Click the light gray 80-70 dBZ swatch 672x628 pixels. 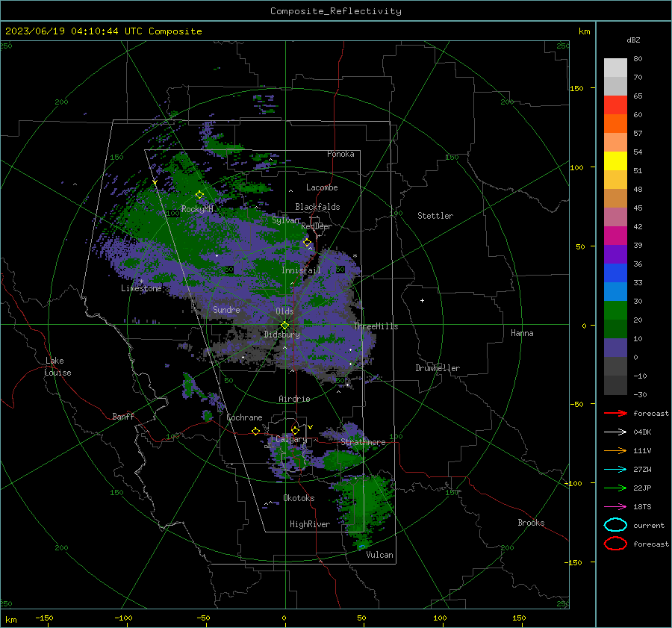(x=615, y=68)
